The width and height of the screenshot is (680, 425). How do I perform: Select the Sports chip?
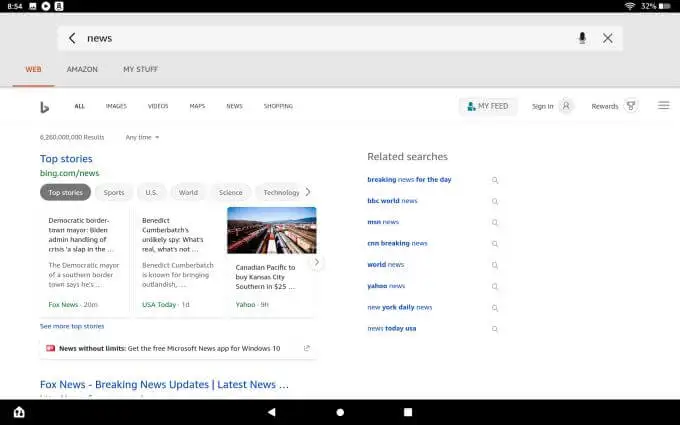[x=114, y=192]
